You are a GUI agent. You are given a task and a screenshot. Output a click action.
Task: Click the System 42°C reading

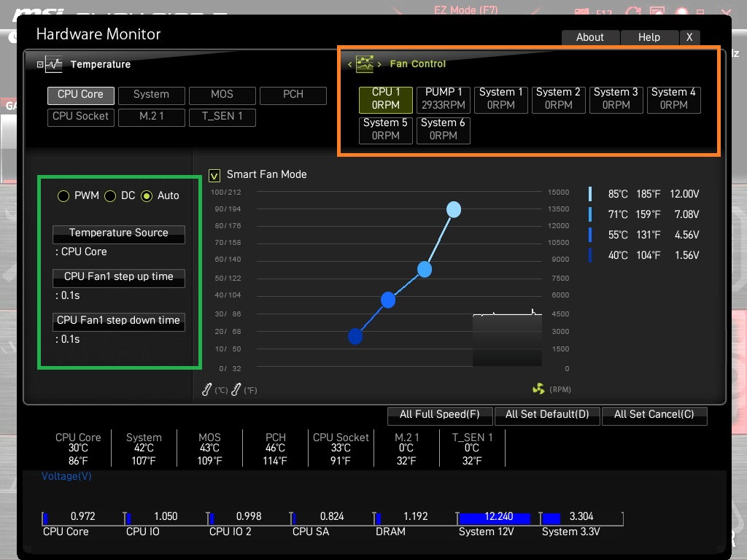(144, 448)
